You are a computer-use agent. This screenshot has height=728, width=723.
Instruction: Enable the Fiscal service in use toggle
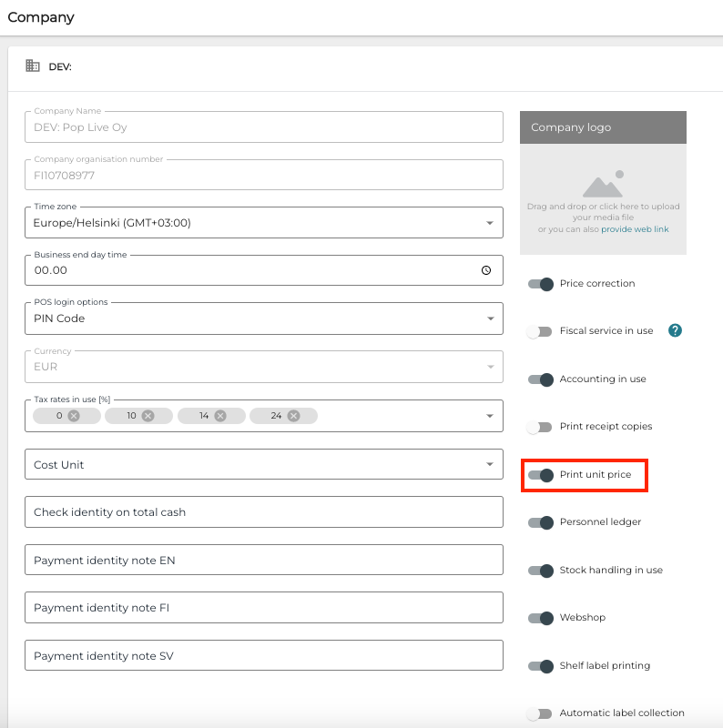point(541,331)
